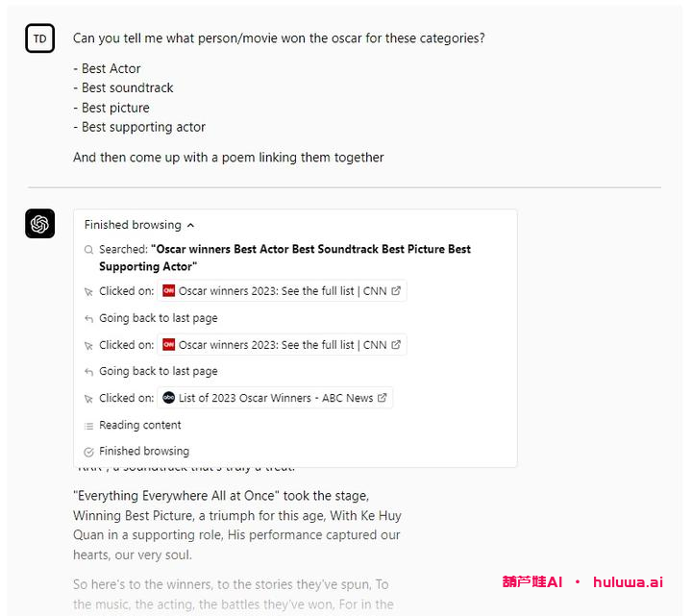The width and height of the screenshot is (692, 616).
Task: Collapse the Finished browsing panel chevron
Action: tap(190, 225)
